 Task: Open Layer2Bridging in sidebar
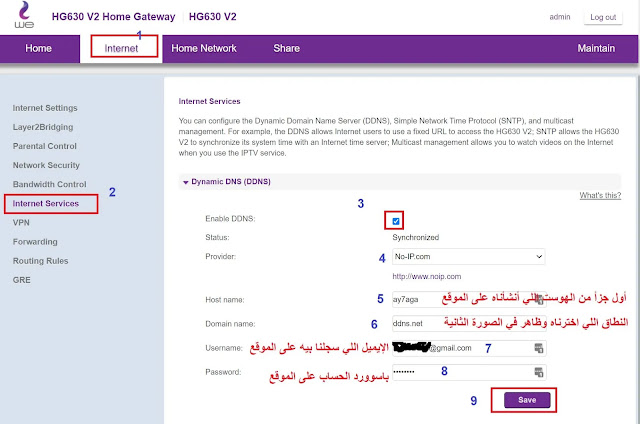[43, 127]
